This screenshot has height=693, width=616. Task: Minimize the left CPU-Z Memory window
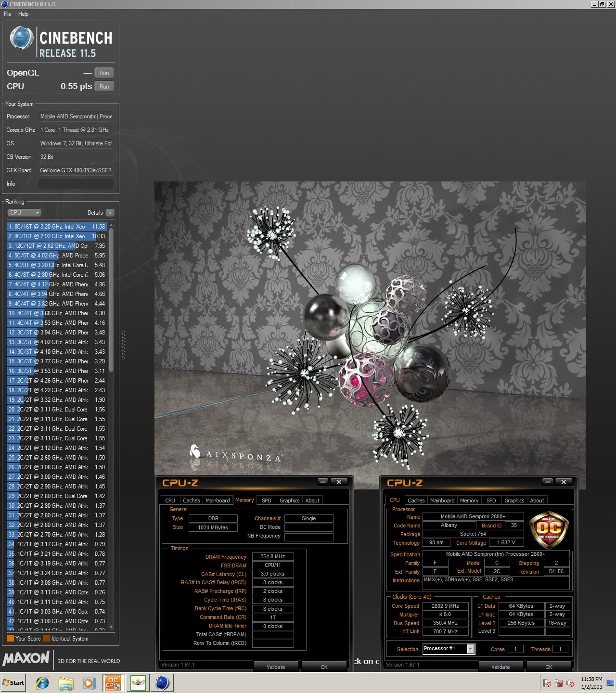[323, 482]
